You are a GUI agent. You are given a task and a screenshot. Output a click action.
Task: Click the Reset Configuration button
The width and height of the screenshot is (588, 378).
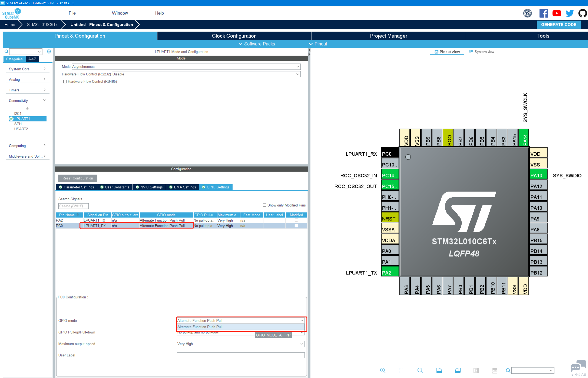(77, 179)
